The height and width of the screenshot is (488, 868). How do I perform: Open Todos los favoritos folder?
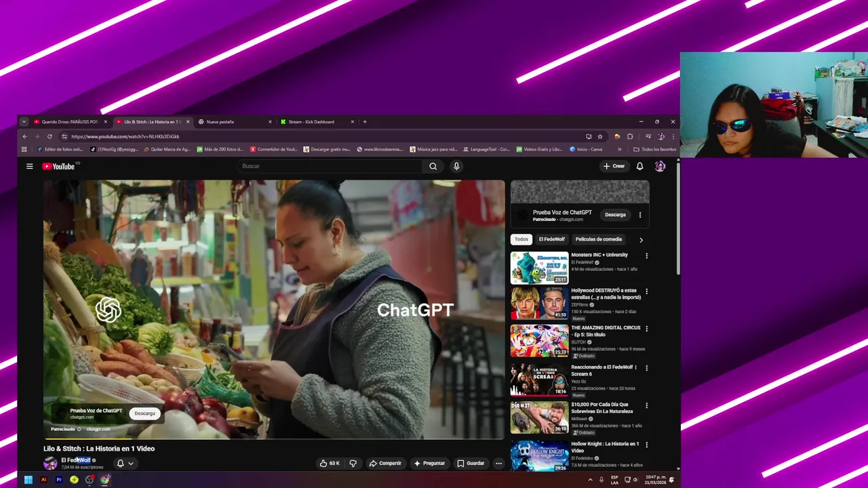pos(655,149)
